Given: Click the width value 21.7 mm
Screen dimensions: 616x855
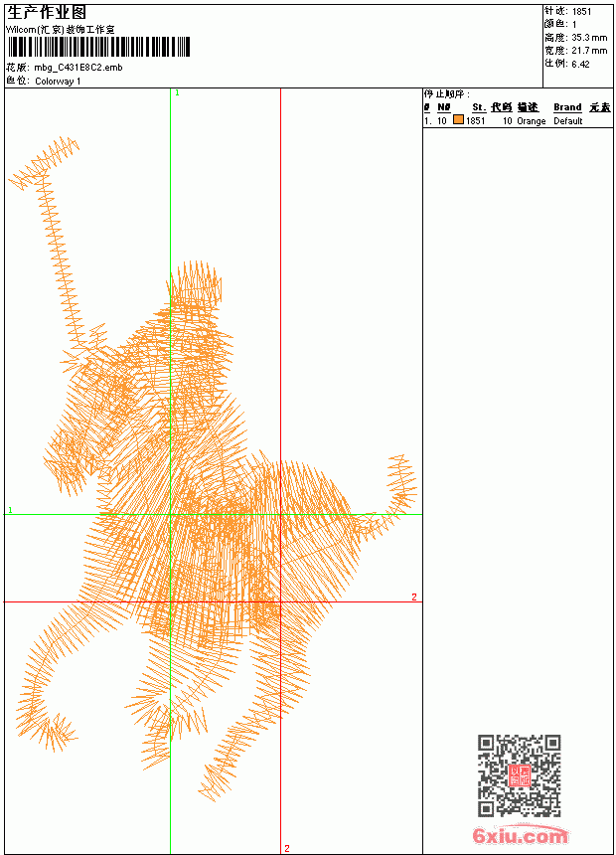Looking at the screenshot, I should point(589,51).
